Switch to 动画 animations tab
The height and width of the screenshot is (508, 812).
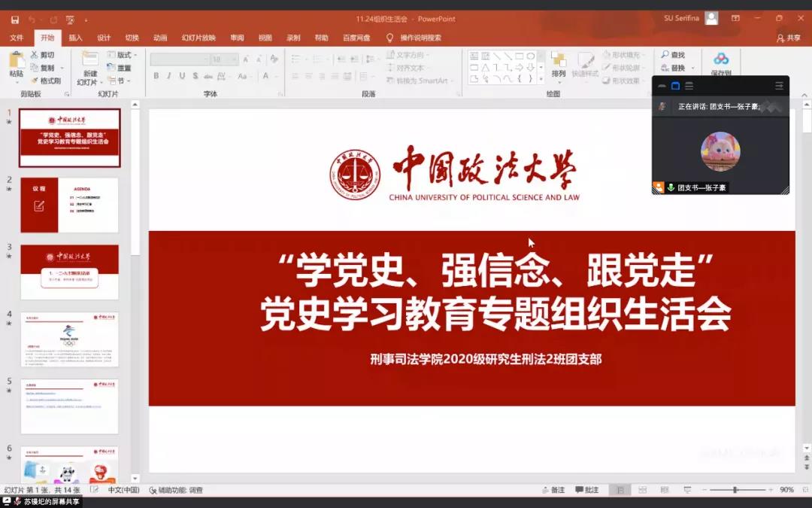click(x=160, y=38)
